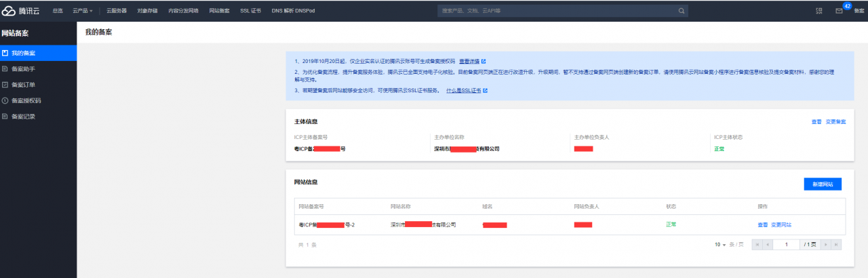The width and height of the screenshot is (868, 278).
Task: Click the 网站备案号 column header
Action: (x=311, y=206)
